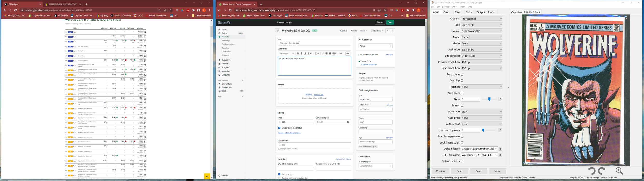Go back using the Shopify product back arrow
This screenshot has height=181, width=644.
click(x=278, y=31)
